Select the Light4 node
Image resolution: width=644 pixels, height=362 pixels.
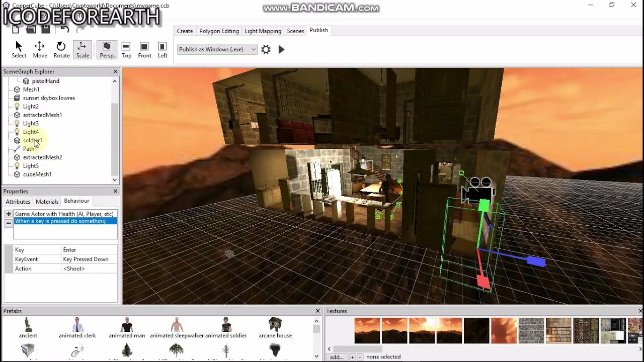tap(31, 132)
